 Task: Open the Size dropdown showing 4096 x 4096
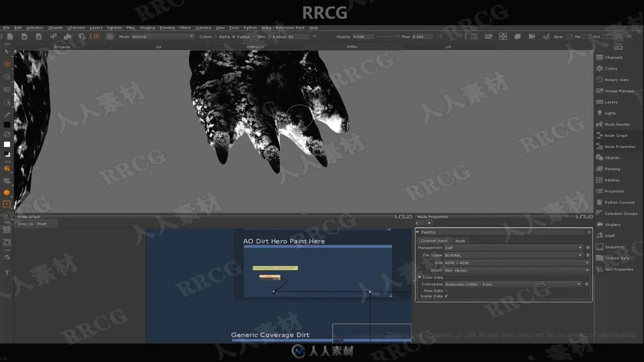517,263
